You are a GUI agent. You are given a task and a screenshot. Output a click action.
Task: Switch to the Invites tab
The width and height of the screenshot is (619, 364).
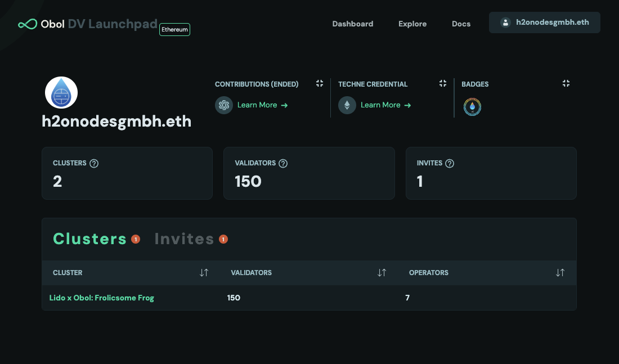coord(184,239)
